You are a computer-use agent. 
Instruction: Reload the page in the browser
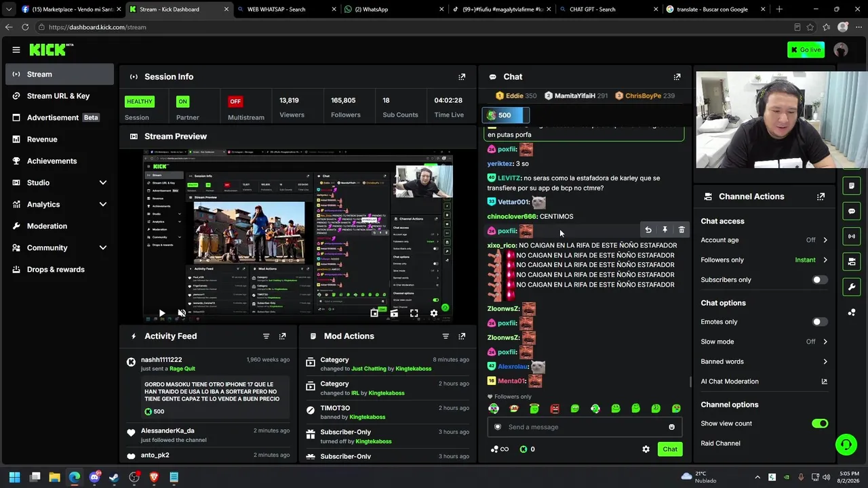tap(25, 27)
